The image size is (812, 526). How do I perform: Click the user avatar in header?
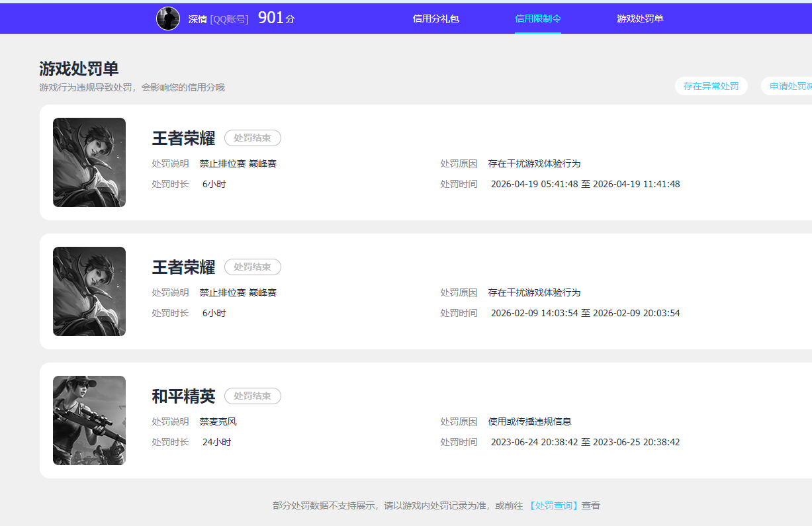pos(168,19)
